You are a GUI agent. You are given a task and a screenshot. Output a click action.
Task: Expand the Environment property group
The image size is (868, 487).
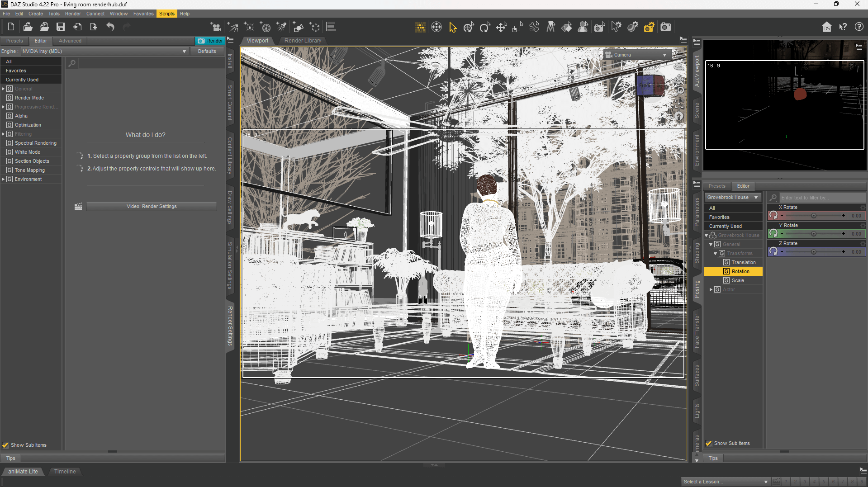(x=3, y=179)
